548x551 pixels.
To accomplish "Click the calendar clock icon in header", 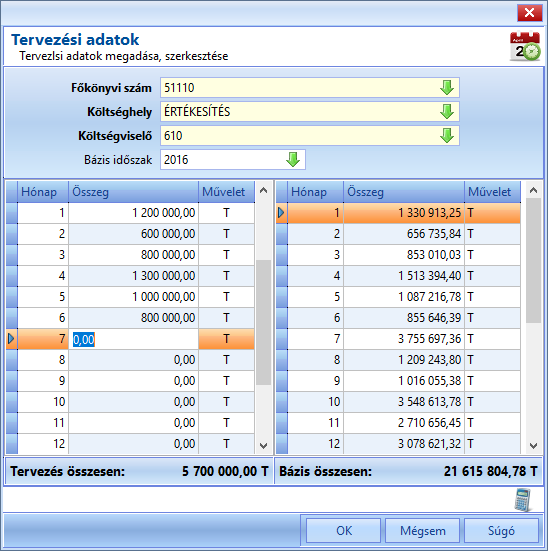I will click(525, 46).
